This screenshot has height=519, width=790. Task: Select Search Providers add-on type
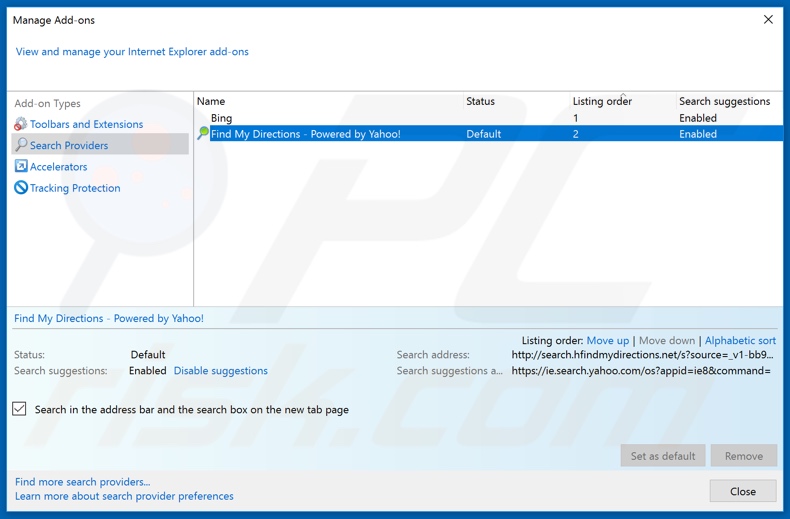point(69,145)
